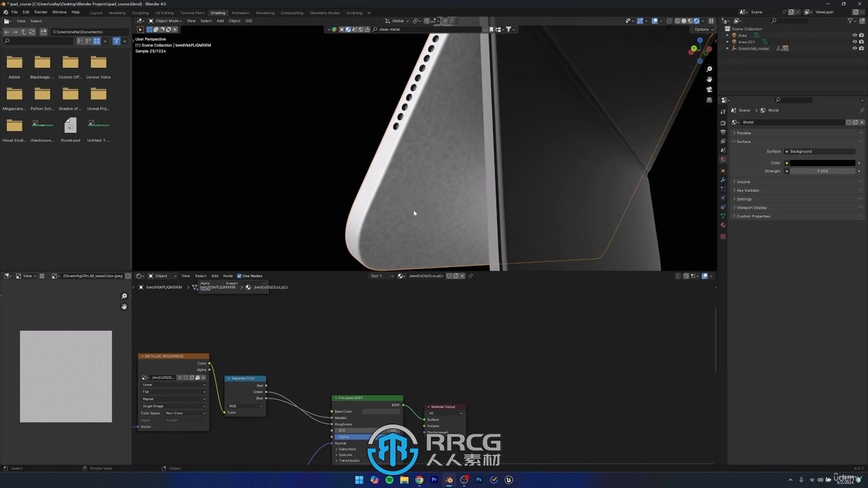This screenshot has height=488, width=868.
Task: Pin the properties editor context
Action: pyautogui.click(x=862, y=110)
